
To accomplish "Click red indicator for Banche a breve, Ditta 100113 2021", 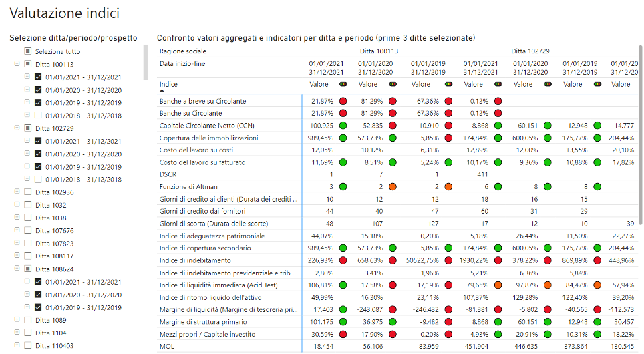I will [343, 101].
